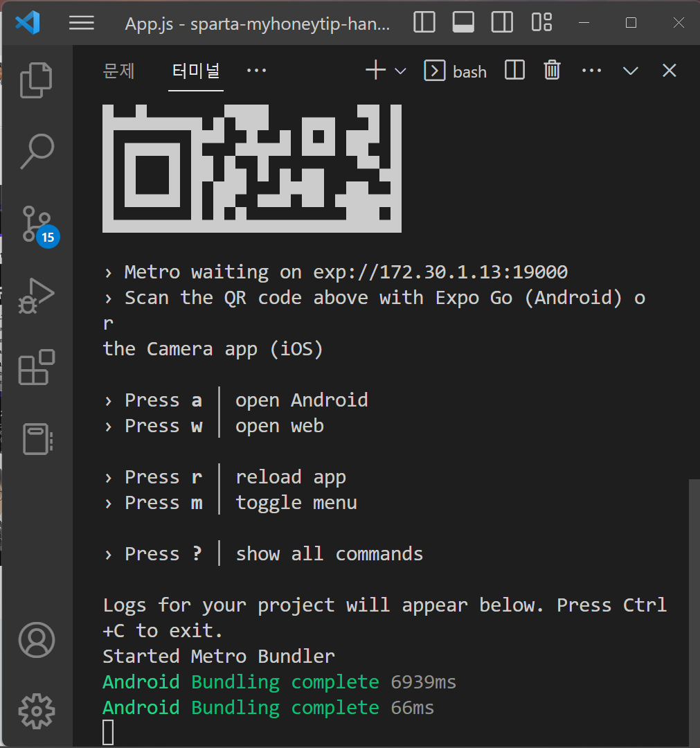700x748 pixels.
Task: Close the terminal panel
Action: coord(670,71)
